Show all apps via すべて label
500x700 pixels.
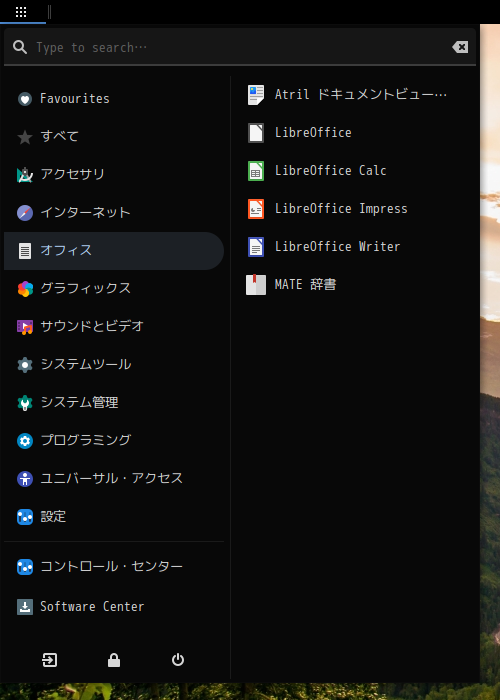59,136
